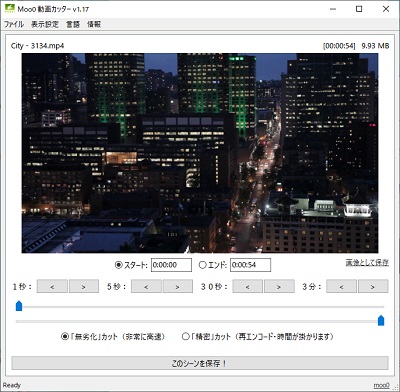Screen dimensions: 400x392
Task: Click このシーンを保存！ button
Action: (200, 363)
